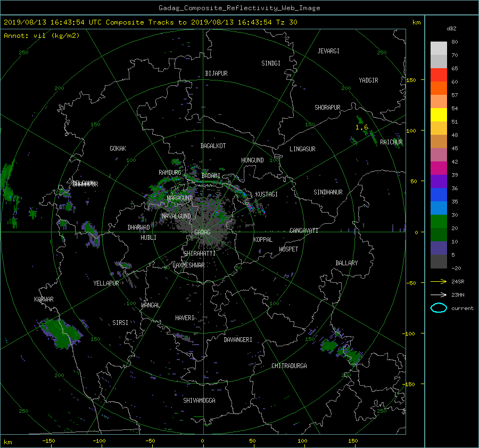Click the YADGIR city label
479x448 pixels.
[368, 80]
